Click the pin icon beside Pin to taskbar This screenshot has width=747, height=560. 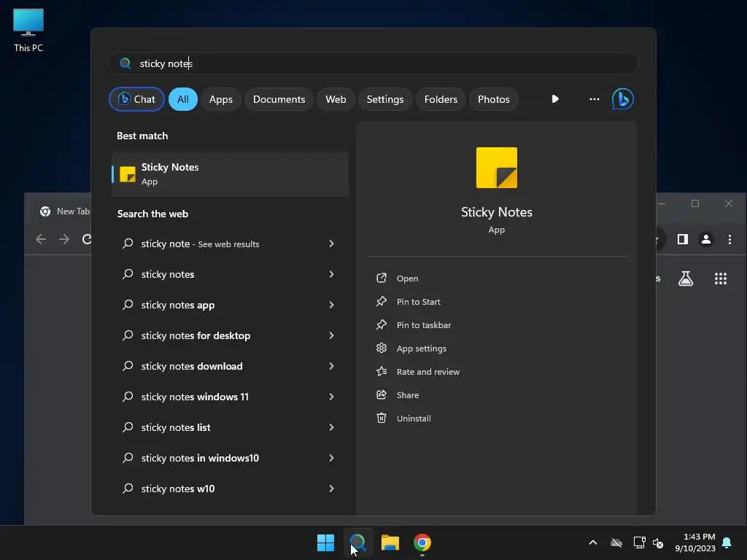pyautogui.click(x=381, y=324)
